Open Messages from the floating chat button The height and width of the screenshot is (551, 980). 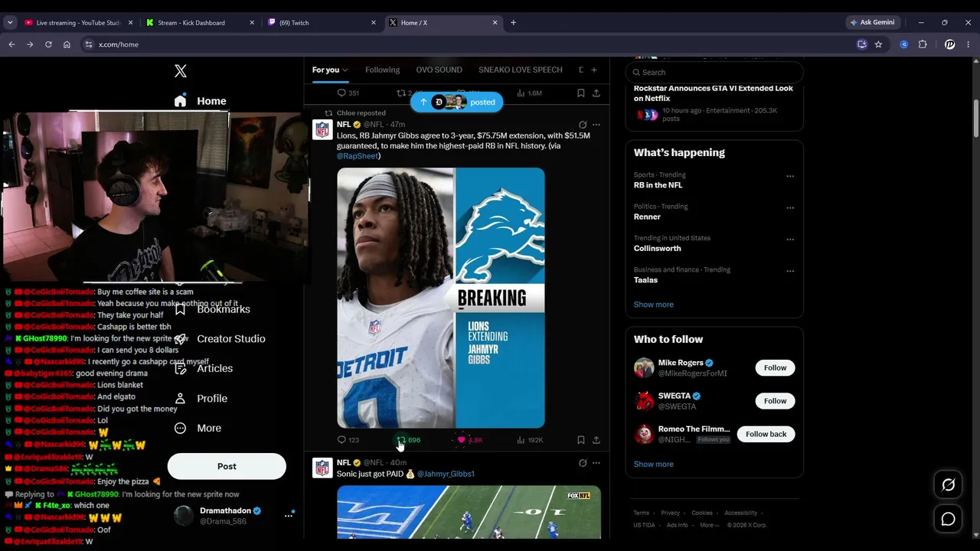(948, 519)
